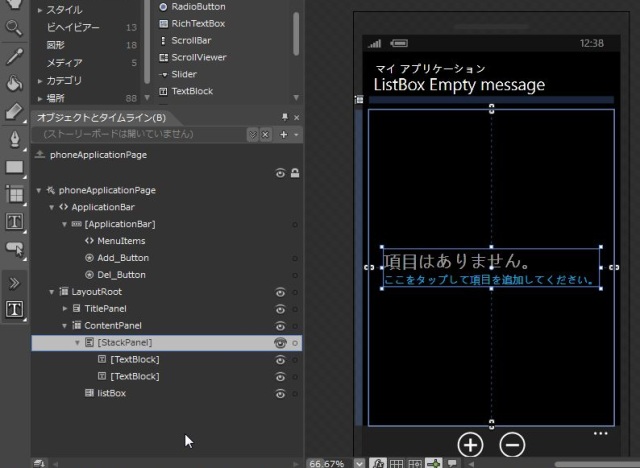Select the last-used TextBlock asset tool

coord(14,309)
